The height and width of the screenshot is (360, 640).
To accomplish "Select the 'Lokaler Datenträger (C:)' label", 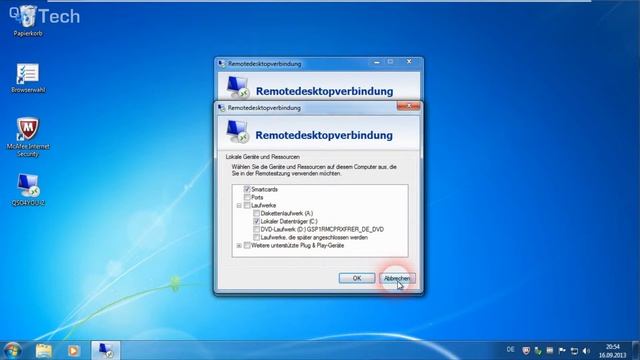I will tap(289, 221).
